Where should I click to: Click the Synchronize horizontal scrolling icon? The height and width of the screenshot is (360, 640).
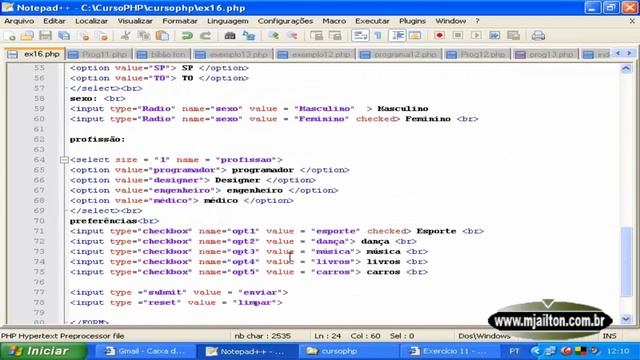point(335,36)
